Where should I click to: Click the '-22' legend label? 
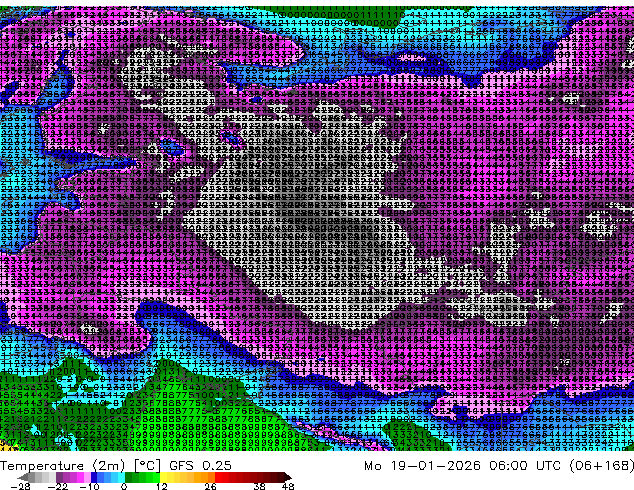57,486
